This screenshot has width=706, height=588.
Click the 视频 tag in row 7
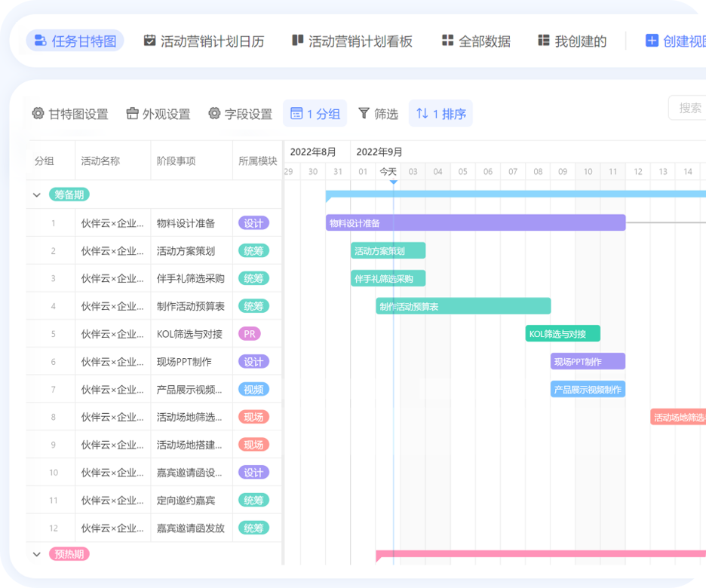tap(253, 390)
